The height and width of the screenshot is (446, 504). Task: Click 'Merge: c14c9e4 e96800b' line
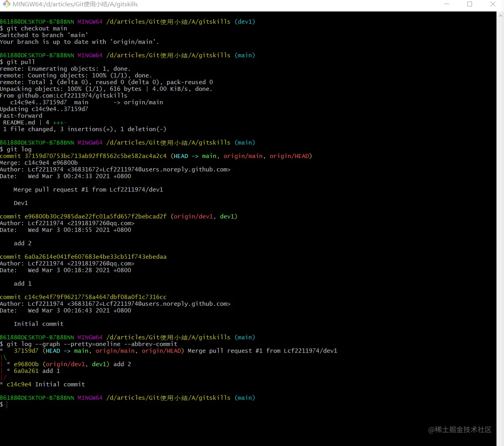(x=39, y=163)
